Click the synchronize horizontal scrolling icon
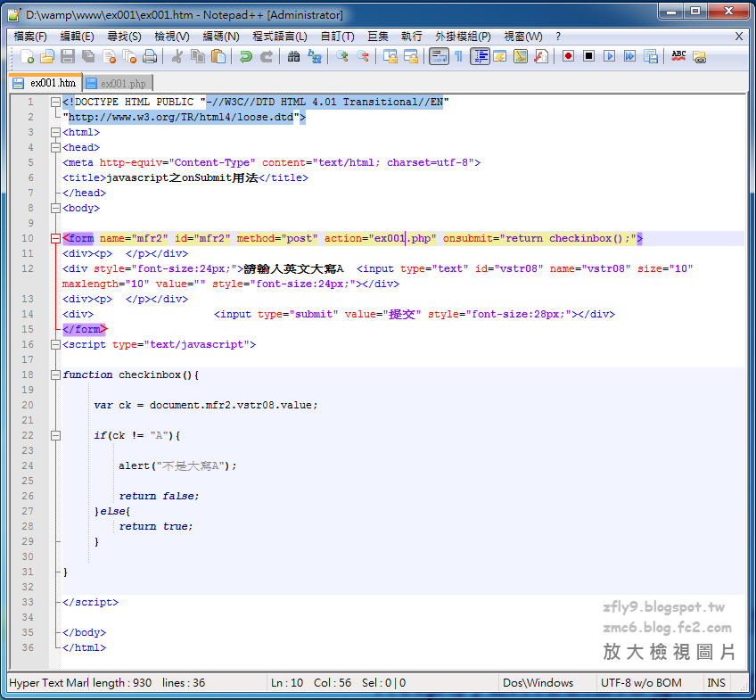Viewport: 756px width, 700px height. tap(411, 56)
